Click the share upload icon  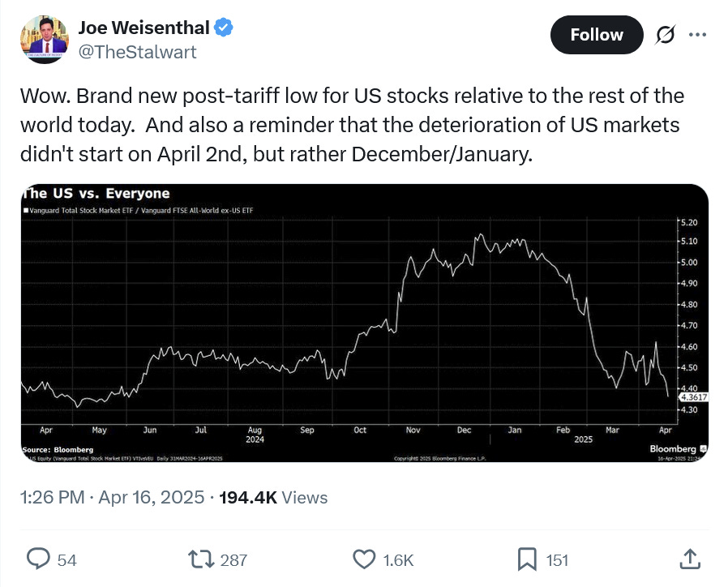[690, 559]
